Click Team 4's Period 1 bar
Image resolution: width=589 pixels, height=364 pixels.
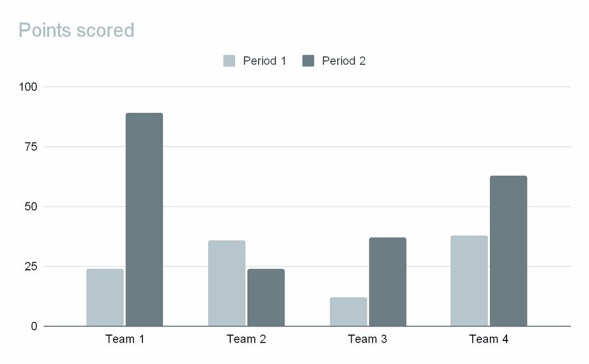[469, 281]
